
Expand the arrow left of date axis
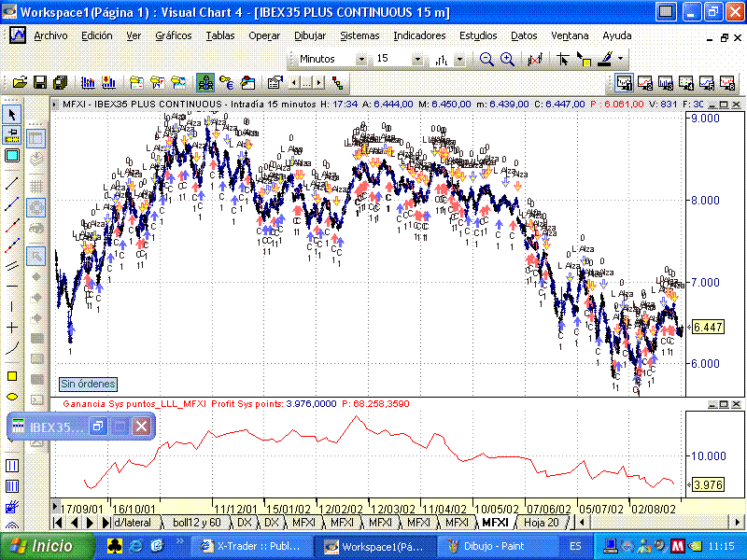click(x=55, y=507)
